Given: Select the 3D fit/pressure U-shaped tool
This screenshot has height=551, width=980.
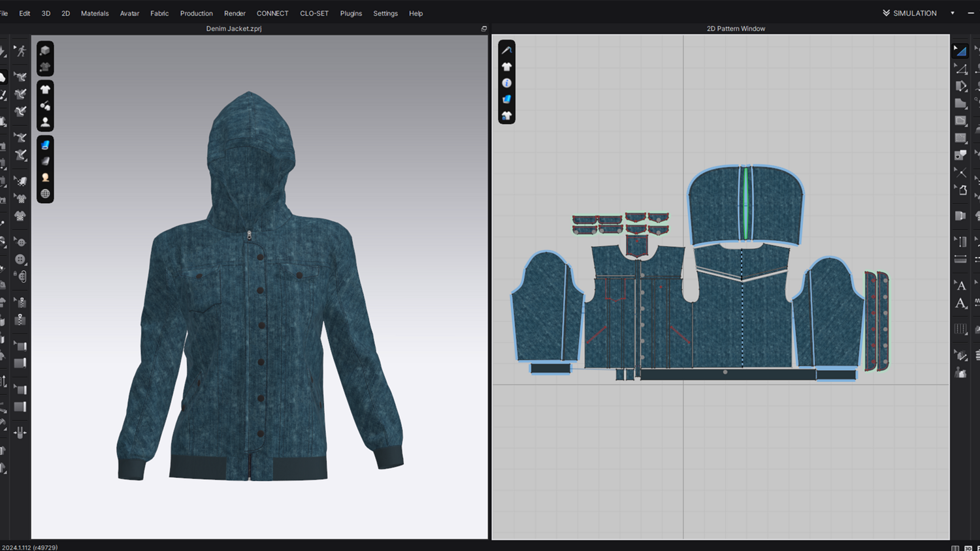Looking at the screenshot, I should point(21,432).
